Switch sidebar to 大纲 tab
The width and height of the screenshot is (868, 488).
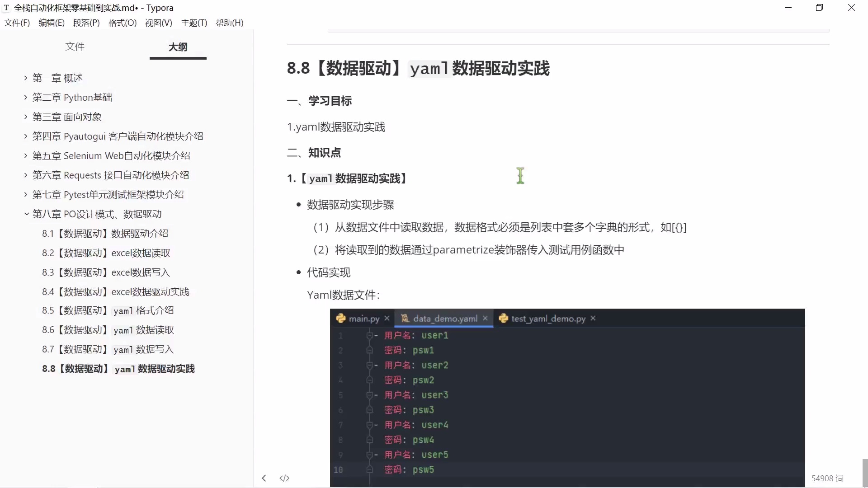[178, 47]
